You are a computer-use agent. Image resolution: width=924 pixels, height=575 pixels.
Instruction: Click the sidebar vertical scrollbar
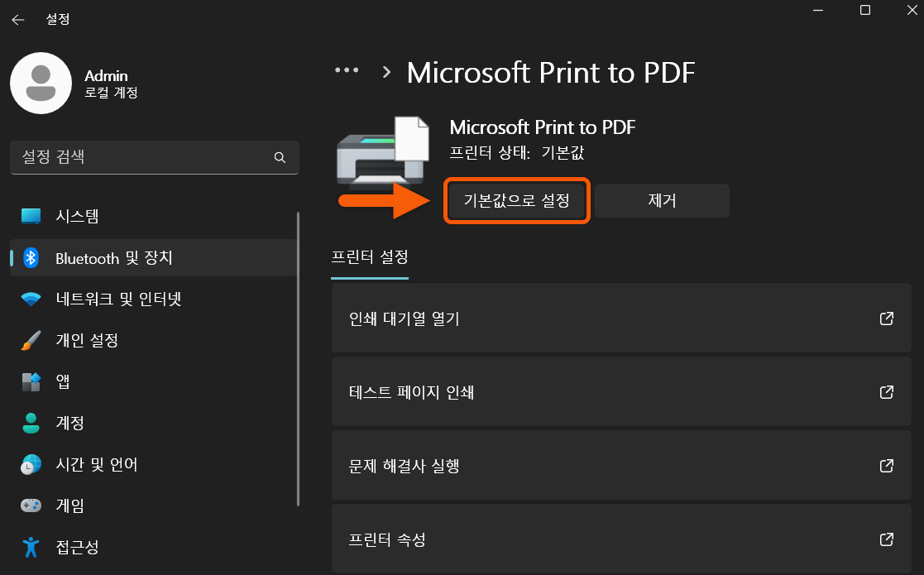(298, 359)
